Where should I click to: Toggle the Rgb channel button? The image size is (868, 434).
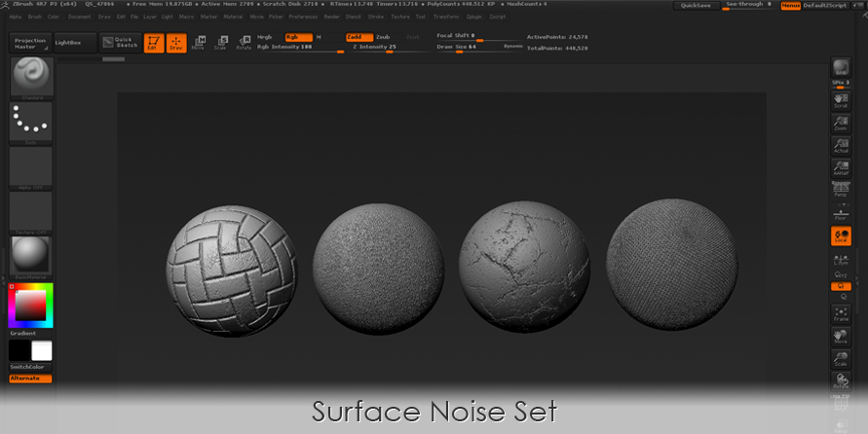[x=299, y=37]
